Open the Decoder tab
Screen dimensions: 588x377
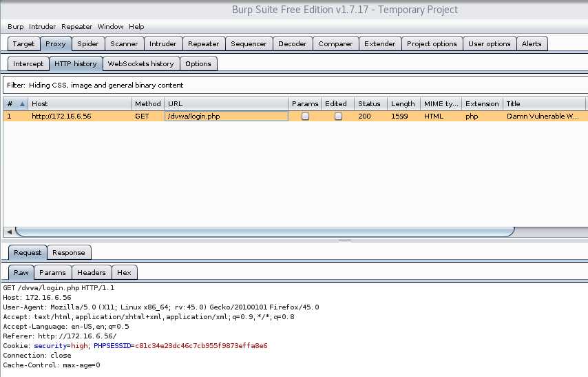click(x=292, y=43)
